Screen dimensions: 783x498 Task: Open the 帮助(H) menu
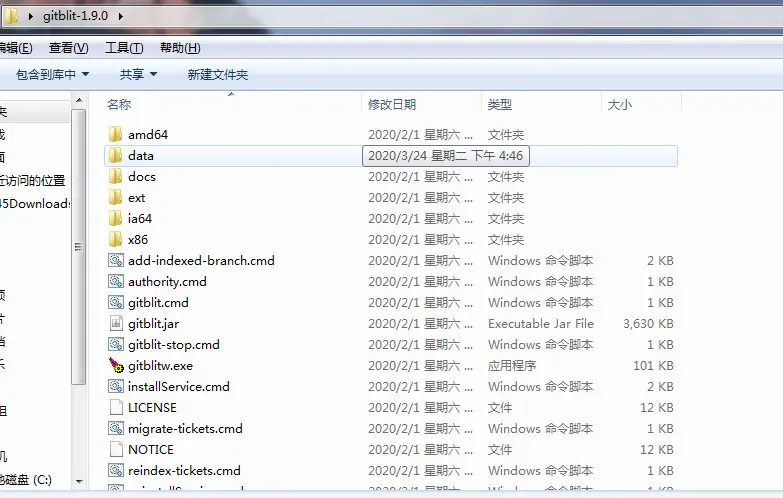point(180,48)
